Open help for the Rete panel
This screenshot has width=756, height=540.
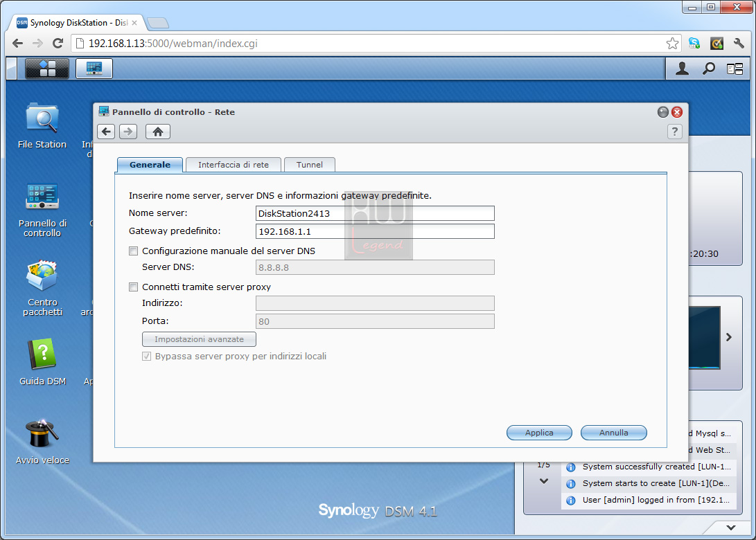tap(674, 132)
